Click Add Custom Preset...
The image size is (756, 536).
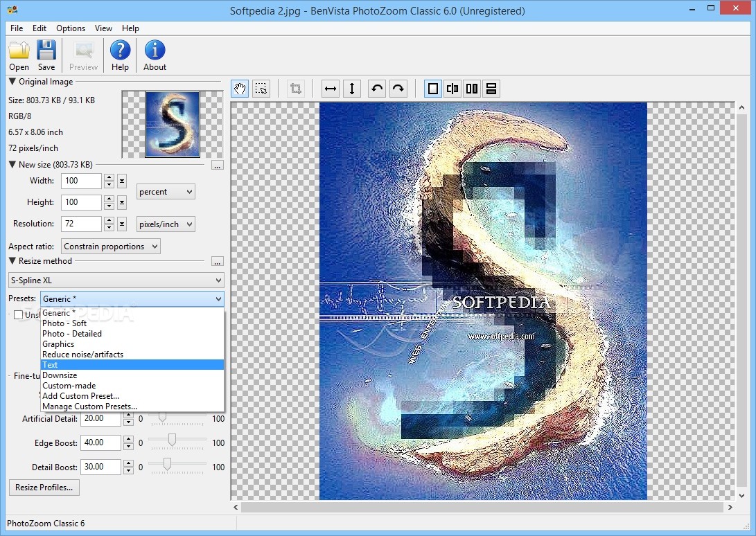tap(132, 395)
